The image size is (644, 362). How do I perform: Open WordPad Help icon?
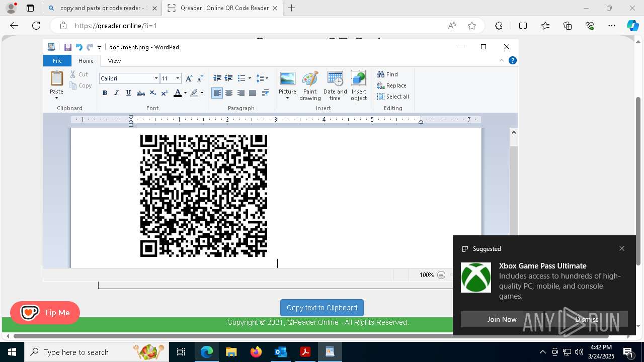[x=513, y=60]
